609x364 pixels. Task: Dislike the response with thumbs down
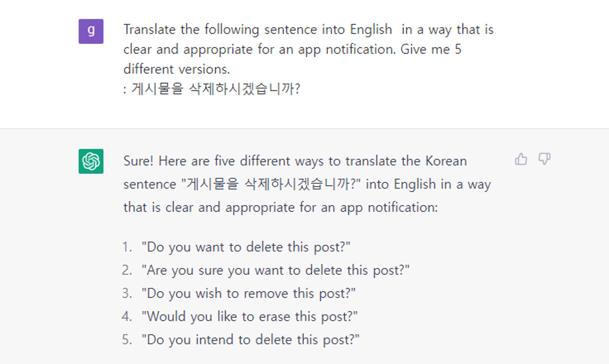click(x=544, y=159)
